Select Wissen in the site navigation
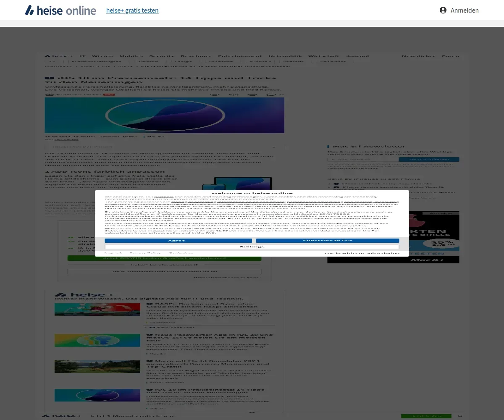 coord(102,56)
